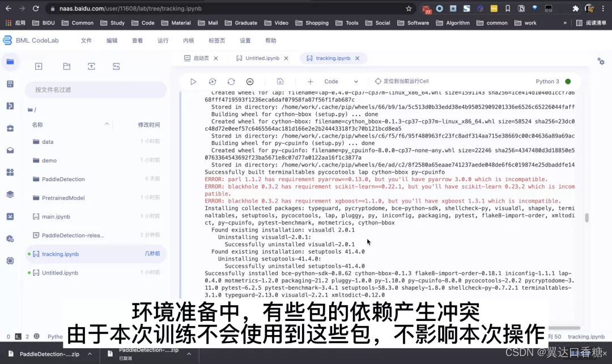Insert a new cell using the plus icon

click(x=309, y=82)
